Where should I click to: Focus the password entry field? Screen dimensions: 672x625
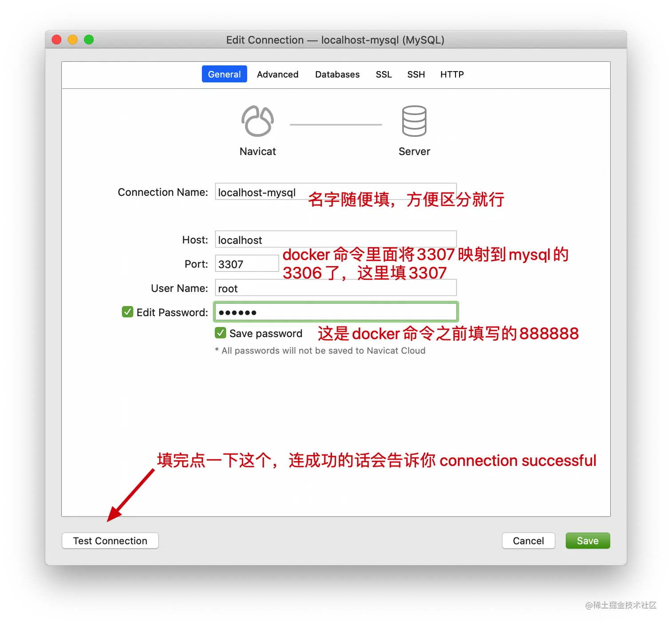(x=336, y=312)
